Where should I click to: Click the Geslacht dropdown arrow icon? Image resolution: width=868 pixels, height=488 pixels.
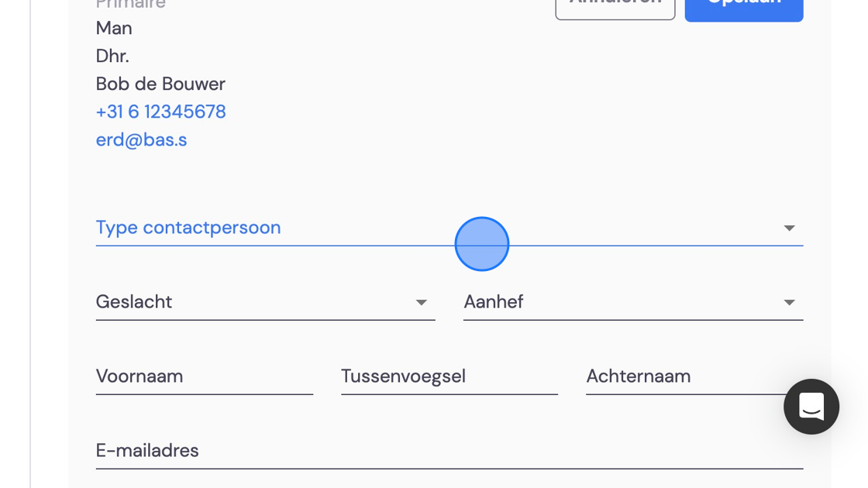pos(422,302)
